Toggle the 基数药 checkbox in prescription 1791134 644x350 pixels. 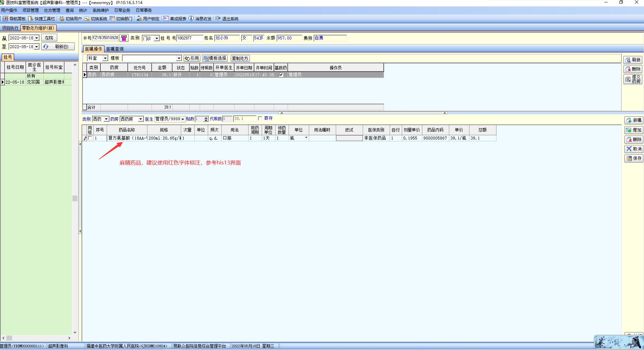281,75
